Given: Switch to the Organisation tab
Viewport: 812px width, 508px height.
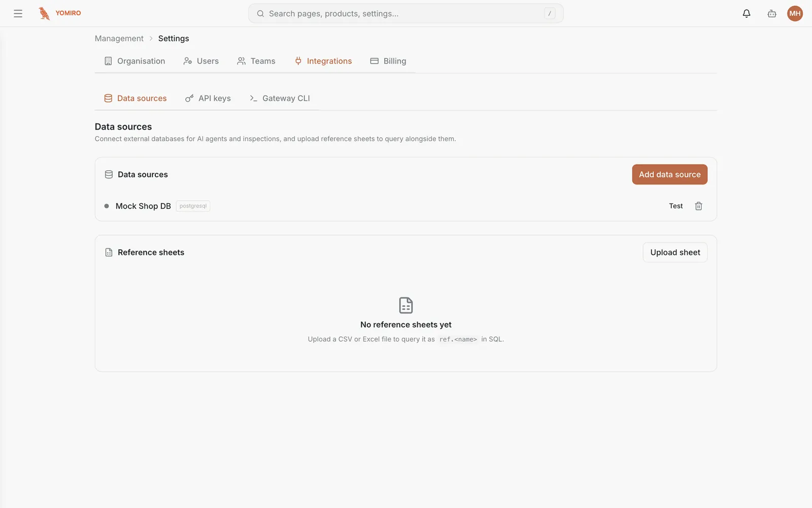Looking at the screenshot, I should pos(134,61).
